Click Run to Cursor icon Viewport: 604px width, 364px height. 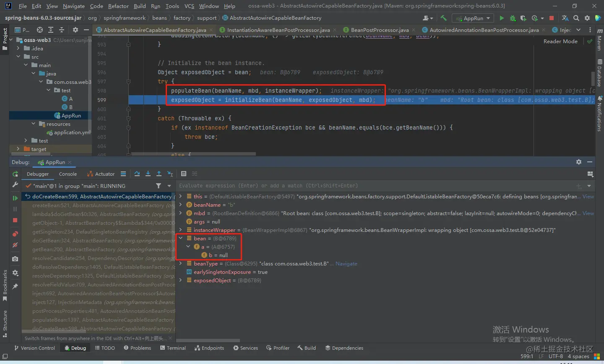click(x=170, y=174)
